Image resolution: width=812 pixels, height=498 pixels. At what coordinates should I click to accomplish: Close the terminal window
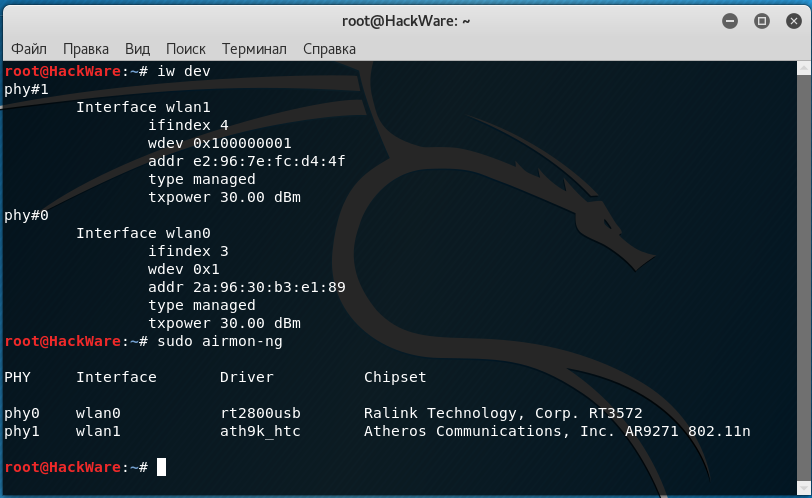coord(793,21)
